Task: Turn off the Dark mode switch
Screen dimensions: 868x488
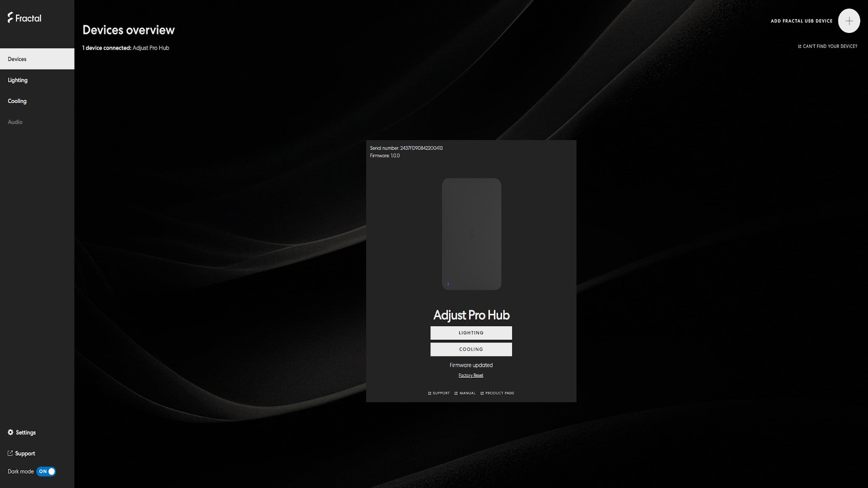Action: pos(47,471)
